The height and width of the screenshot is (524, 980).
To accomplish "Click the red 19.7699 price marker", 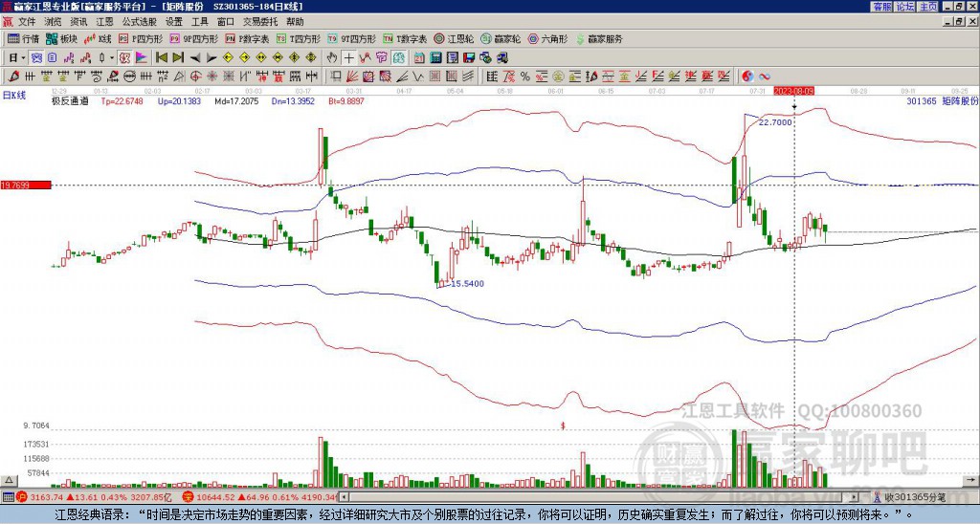I will coord(26,185).
